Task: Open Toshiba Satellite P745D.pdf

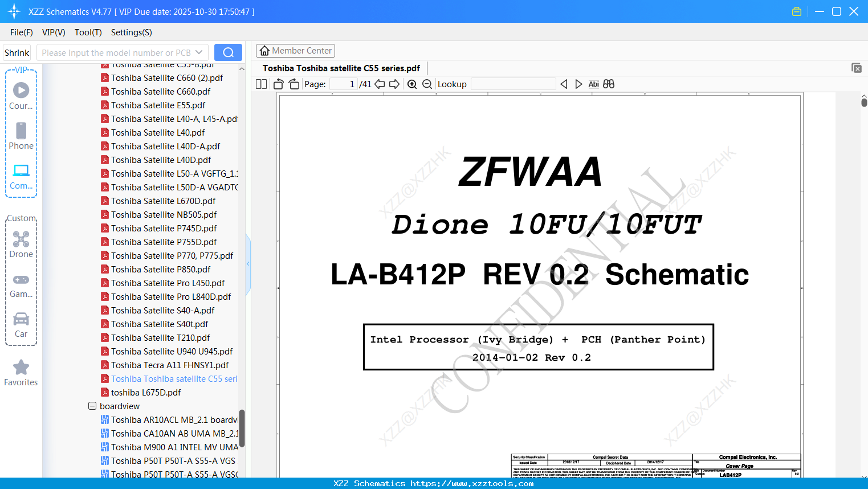Action: click(158, 229)
